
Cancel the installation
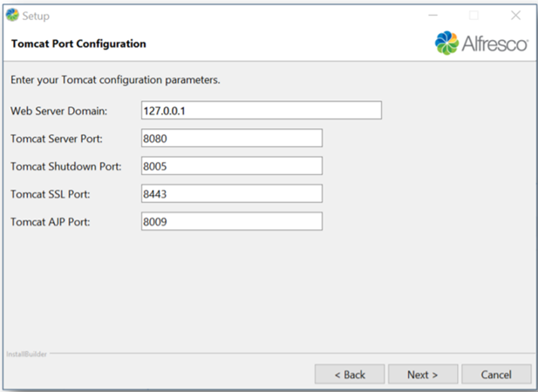pyautogui.click(x=495, y=375)
